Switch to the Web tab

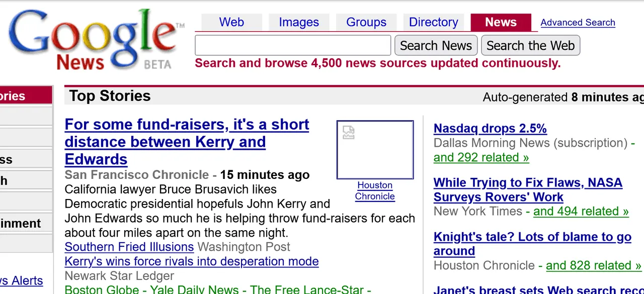231,22
